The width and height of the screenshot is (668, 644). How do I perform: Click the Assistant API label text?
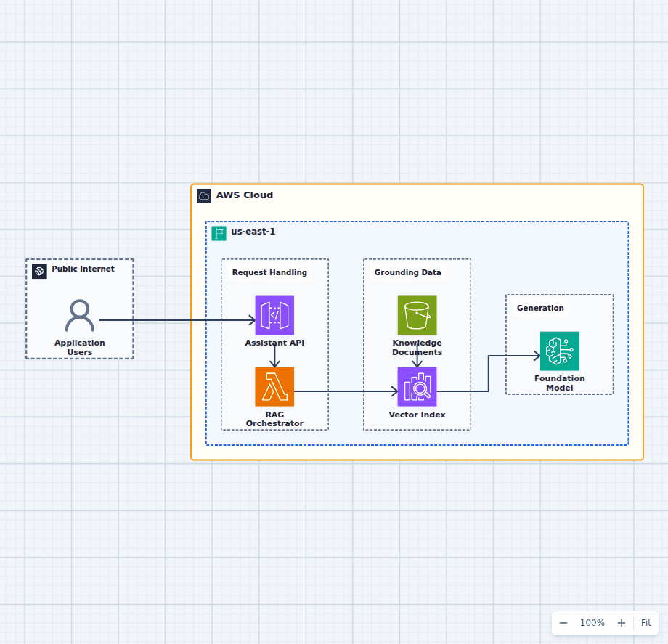click(x=274, y=343)
